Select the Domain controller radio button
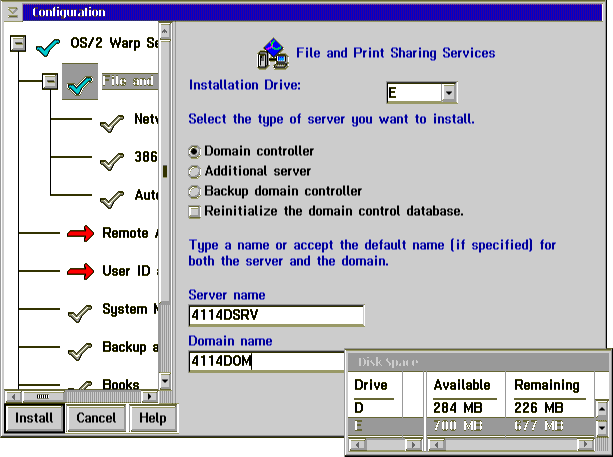613x457 pixels. point(194,151)
